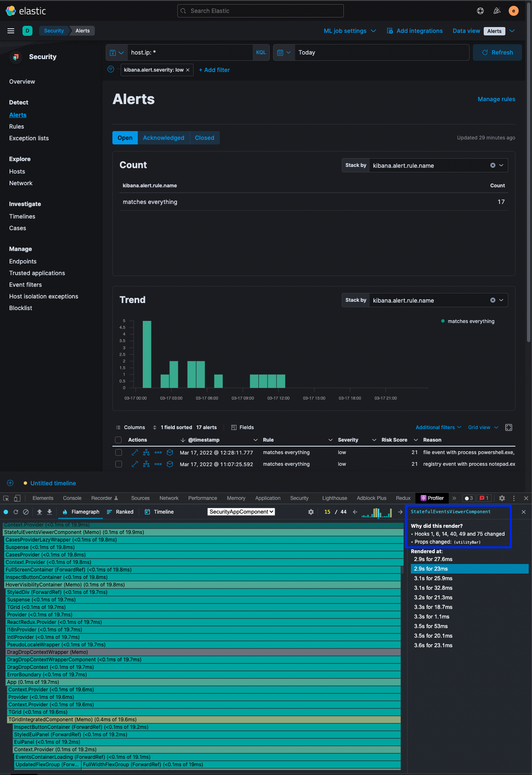Analyze event for 11:07:25.592 alert
Screen dimensions: 532x775
pyautogui.click(x=147, y=464)
